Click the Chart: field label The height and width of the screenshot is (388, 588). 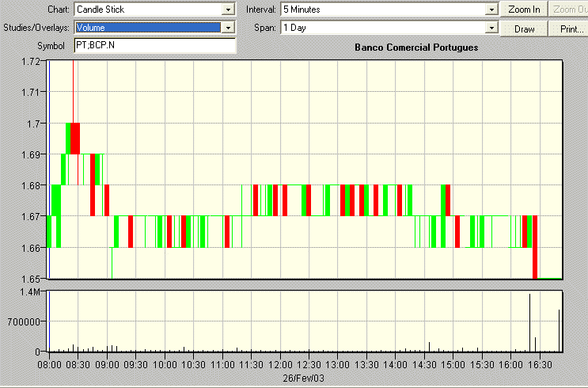coord(59,10)
